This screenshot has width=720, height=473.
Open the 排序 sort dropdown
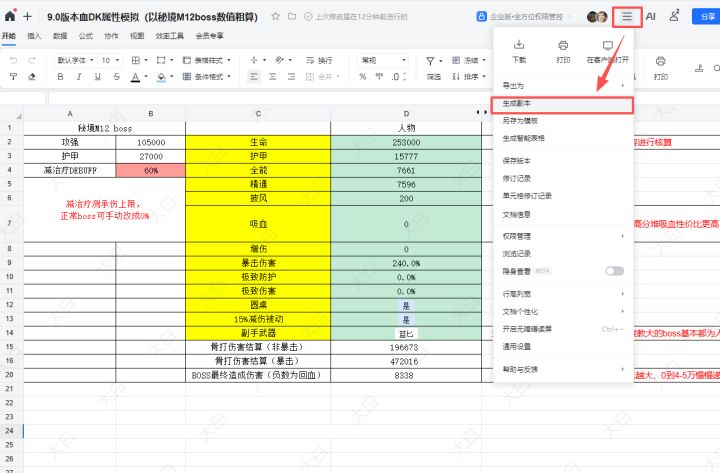tap(469, 77)
